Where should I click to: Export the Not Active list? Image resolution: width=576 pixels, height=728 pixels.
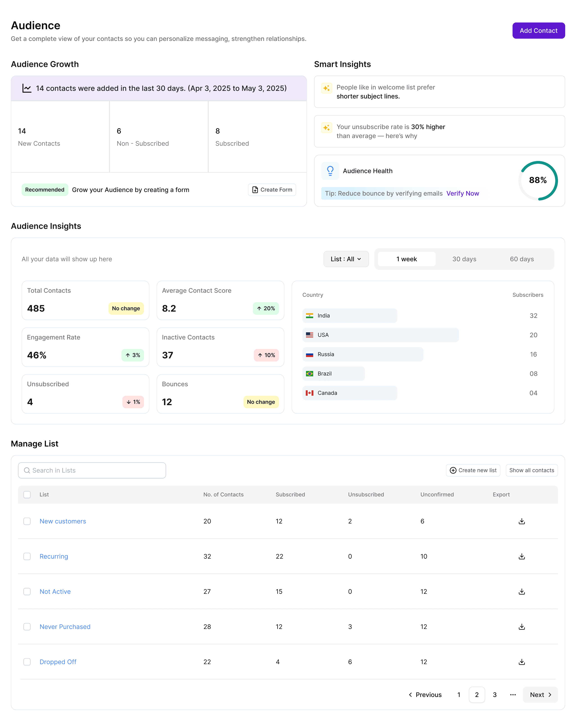point(521,592)
